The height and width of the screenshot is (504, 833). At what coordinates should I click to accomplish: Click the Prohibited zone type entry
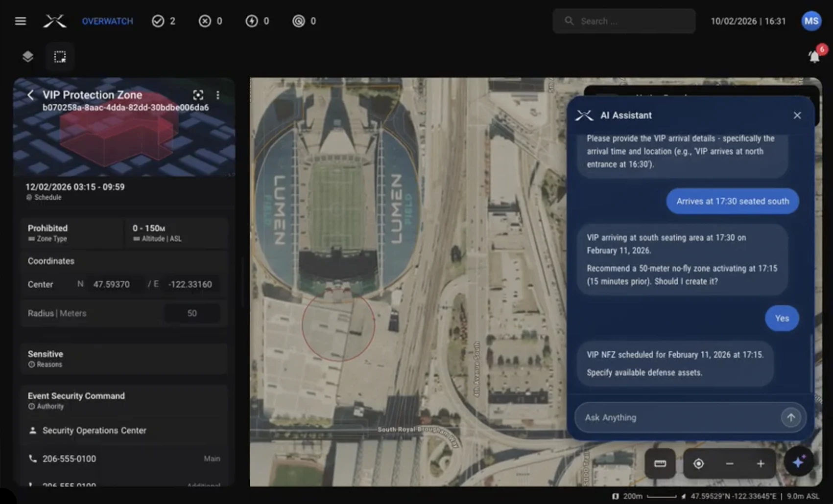(x=72, y=233)
